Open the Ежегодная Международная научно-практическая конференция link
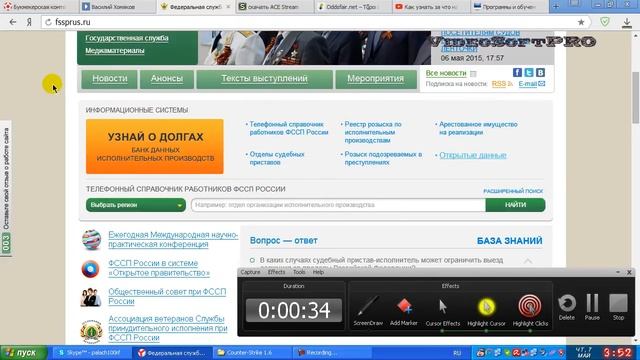The height and width of the screenshot is (360, 640). 173,240
